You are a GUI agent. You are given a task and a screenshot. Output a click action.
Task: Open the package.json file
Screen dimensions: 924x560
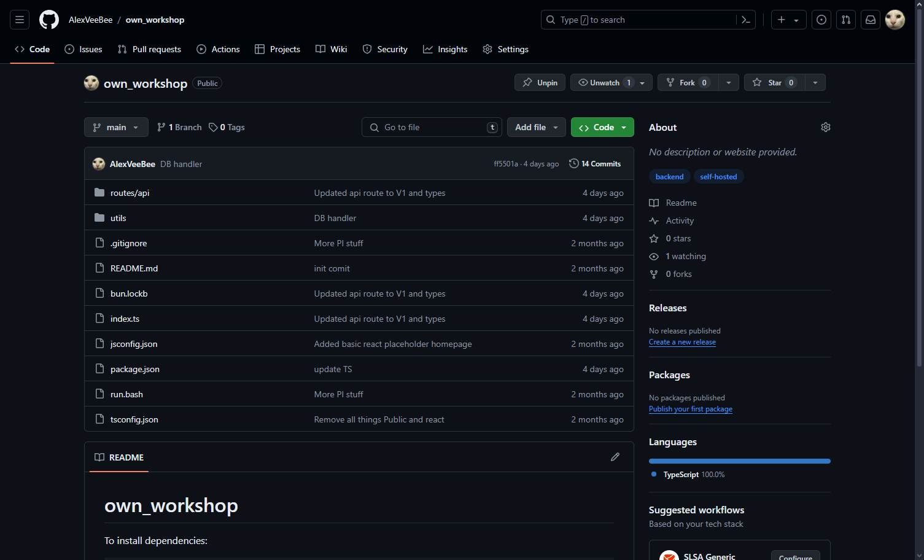coord(135,369)
